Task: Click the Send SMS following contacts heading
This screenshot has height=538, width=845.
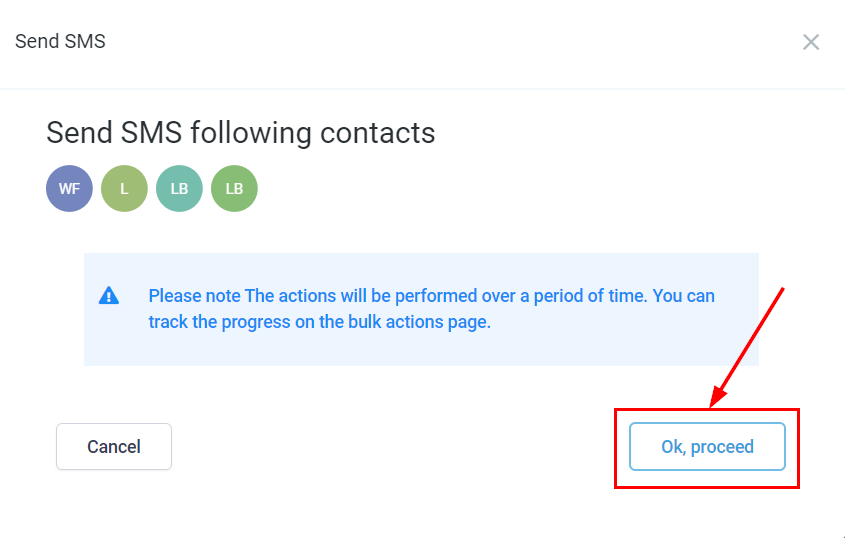Action: (241, 133)
